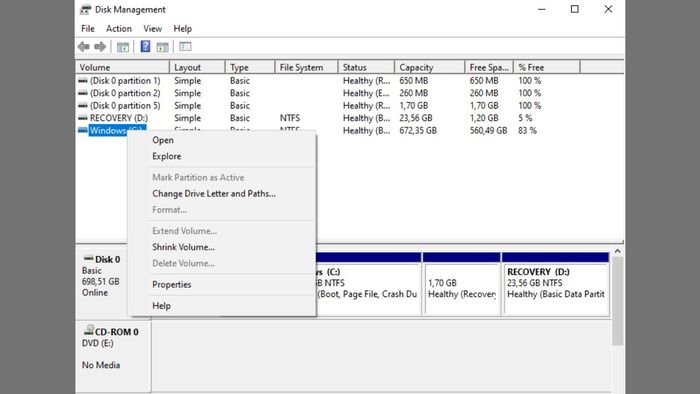Click the scroll up arrow in disk pane

[617, 252]
